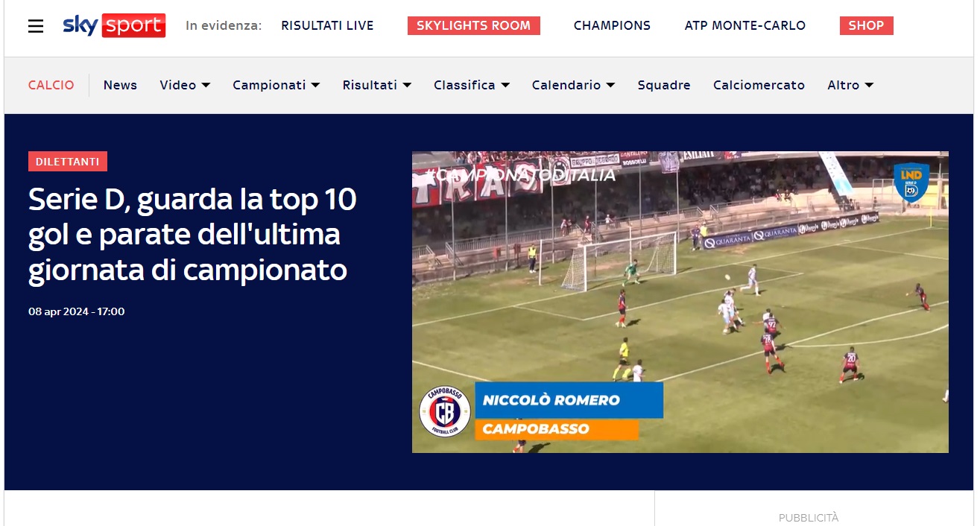Open the ATP MONTE-CARLO link
Screen dimensions: 980x526
(x=745, y=25)
